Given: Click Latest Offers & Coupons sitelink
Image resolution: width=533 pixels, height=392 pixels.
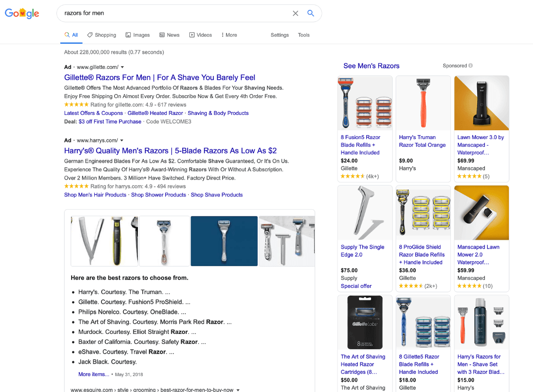Looking at the screenshot, I should (94, 113).
